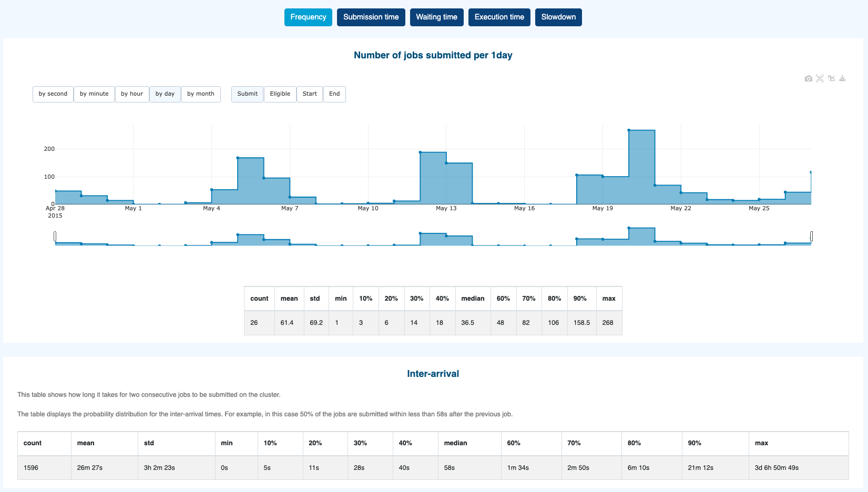Click the autoscale axes icon
The image size is (868, 492).
tap(820, 79)
